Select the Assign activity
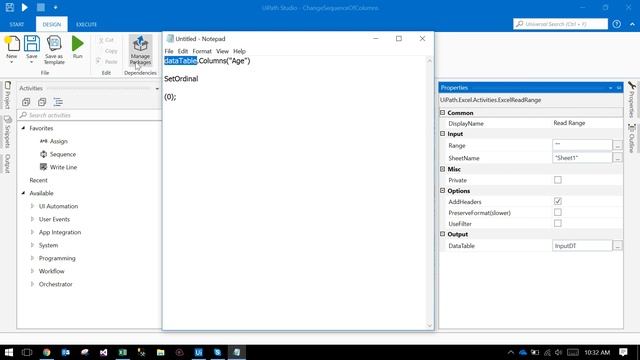This screenshot has width=640, height=360. point(54,141)
